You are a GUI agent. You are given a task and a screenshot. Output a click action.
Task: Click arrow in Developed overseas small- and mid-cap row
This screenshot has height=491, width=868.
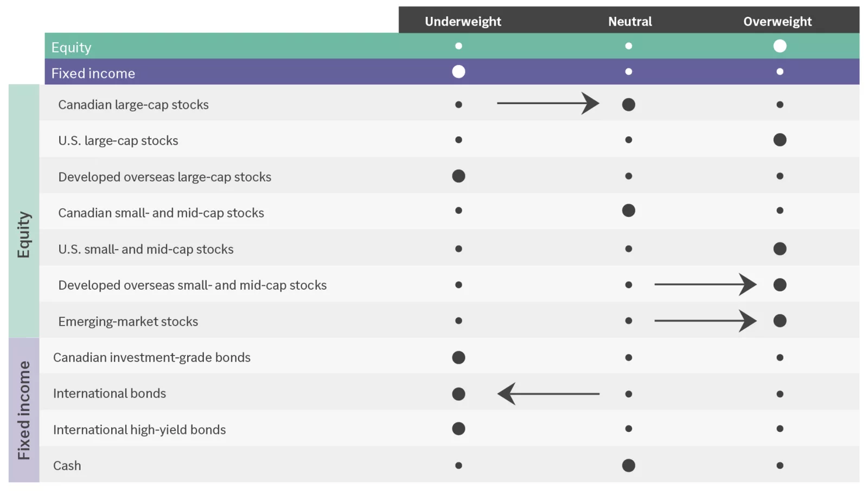pyautogui.click(x=705, y=284)
